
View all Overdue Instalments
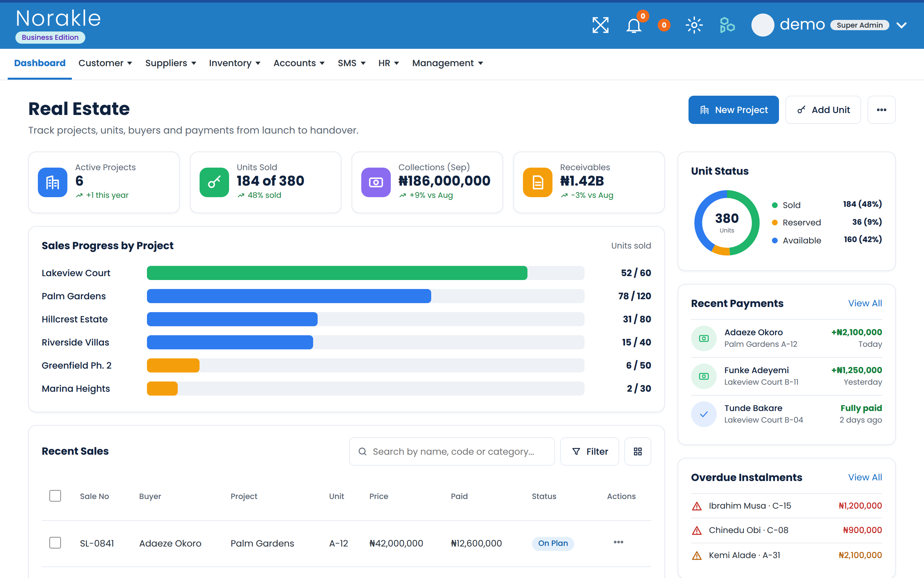(x=865, y=477)
